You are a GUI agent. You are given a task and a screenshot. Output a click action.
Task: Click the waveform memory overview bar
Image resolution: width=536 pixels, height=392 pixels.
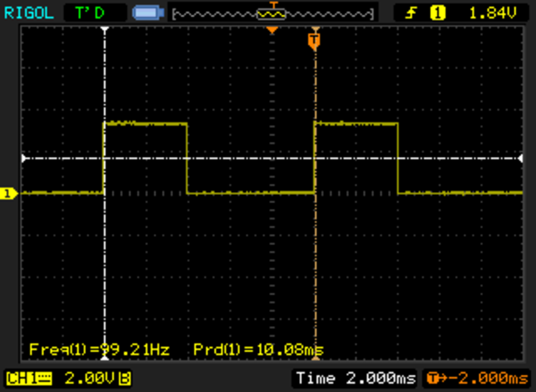(x=273, y=15)
